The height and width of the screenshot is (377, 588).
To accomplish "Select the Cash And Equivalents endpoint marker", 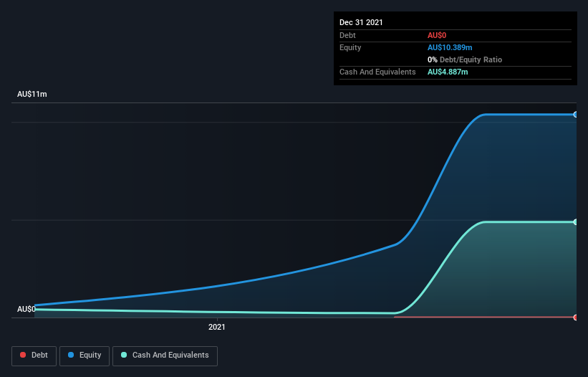I will 576,222.
